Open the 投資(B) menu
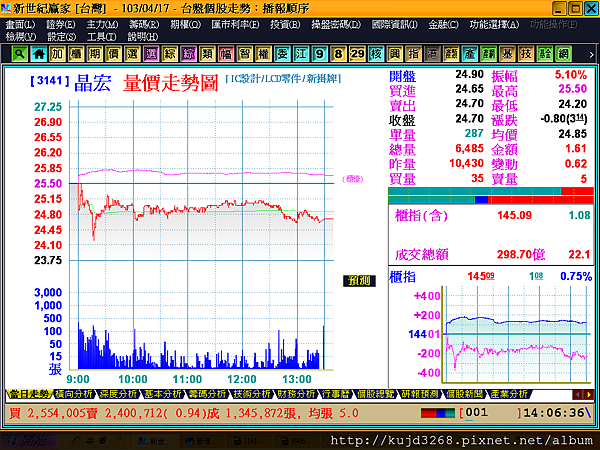Screen dimensions: 600x450 pos(285,25)
